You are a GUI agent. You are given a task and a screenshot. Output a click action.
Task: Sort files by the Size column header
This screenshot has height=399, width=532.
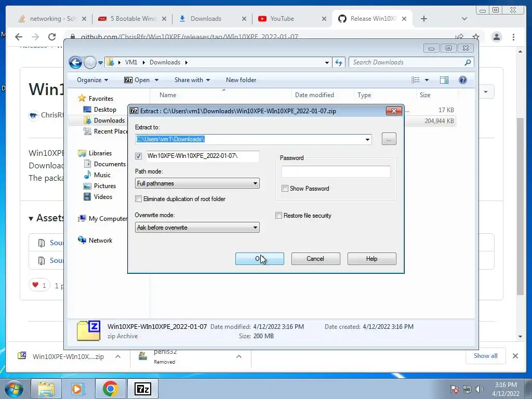tap(437, 95)
